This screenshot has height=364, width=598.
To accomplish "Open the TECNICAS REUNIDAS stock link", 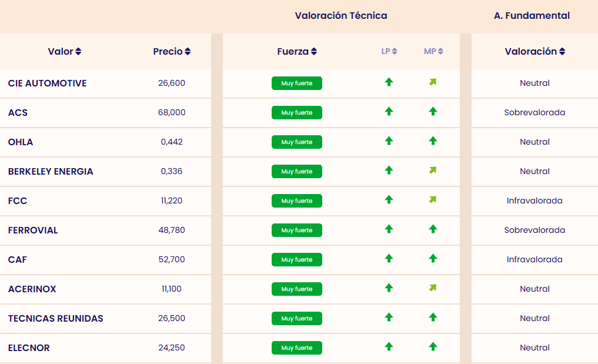I will click(x=55, y=319).
